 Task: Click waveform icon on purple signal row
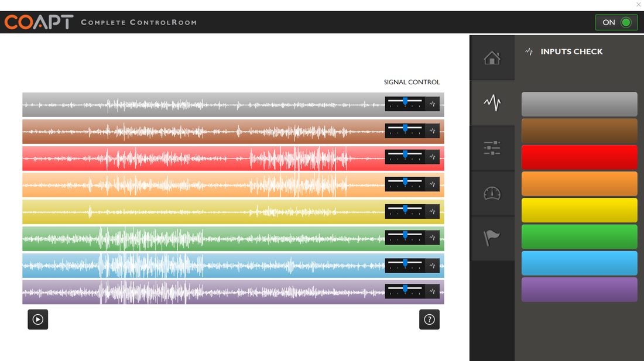(433, 291)
